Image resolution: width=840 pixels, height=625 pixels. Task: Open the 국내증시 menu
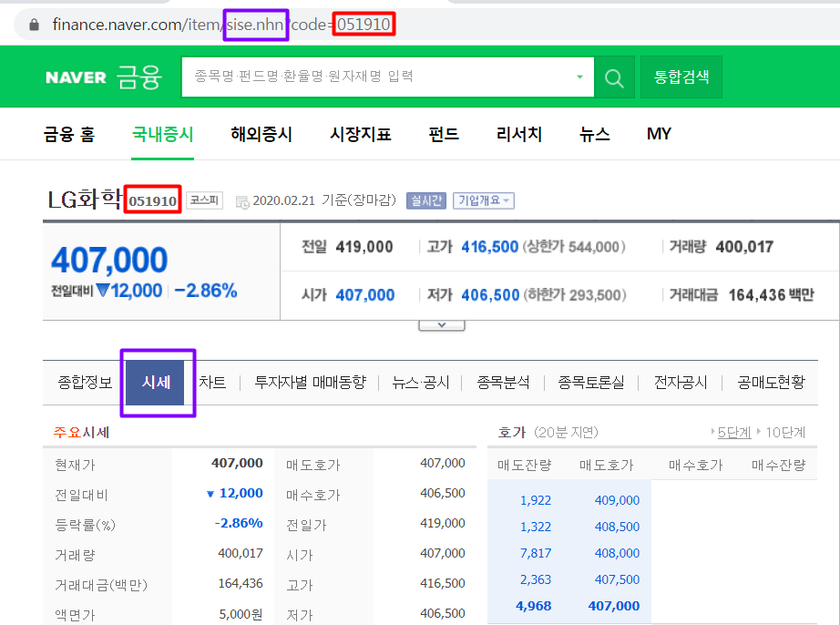(162, 134)
